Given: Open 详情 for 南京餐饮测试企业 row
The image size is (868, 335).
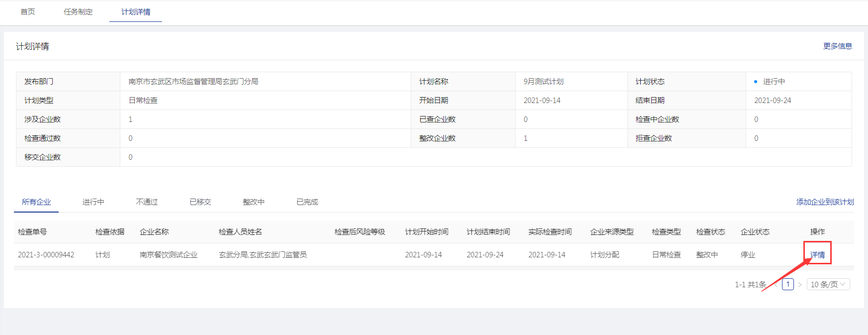Looking at the screenshot, I should [817, 254].
